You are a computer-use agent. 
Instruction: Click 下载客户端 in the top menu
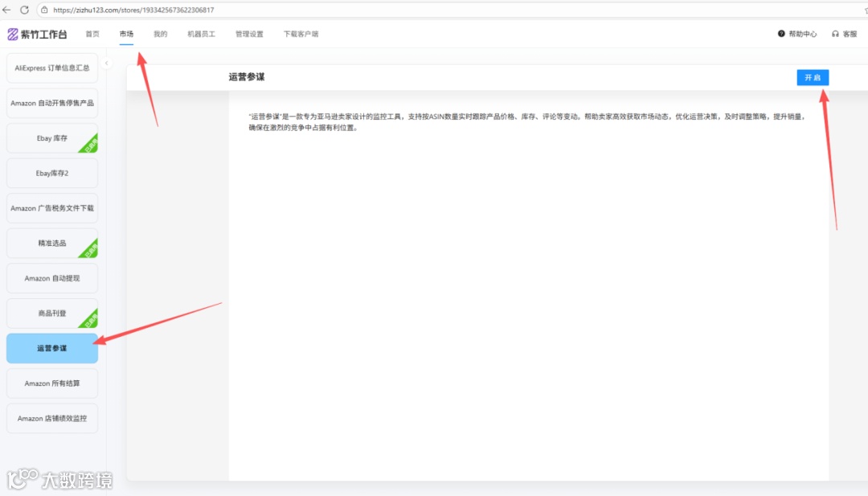[x=301, y=35]
